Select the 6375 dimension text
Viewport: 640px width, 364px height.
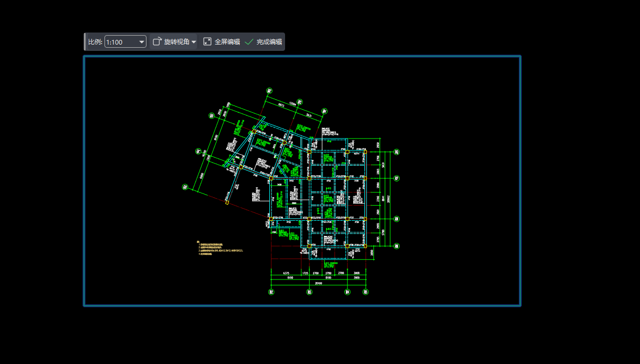click(x=286, y=273)
